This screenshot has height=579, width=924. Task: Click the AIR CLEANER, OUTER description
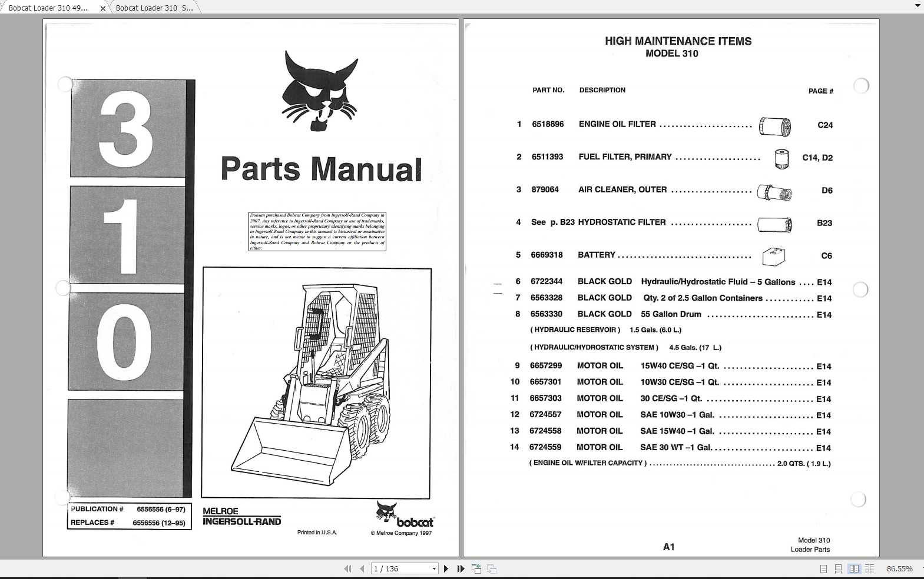[x=622, y=189]
